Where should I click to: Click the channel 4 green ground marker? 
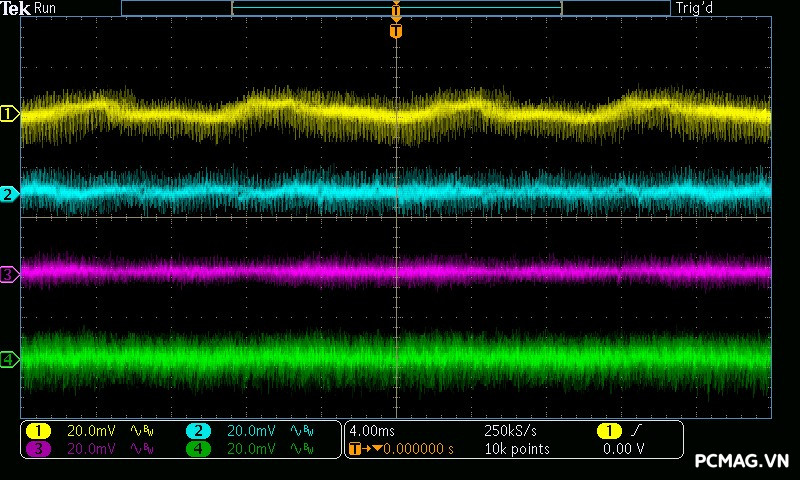click(x=9, y=359)
